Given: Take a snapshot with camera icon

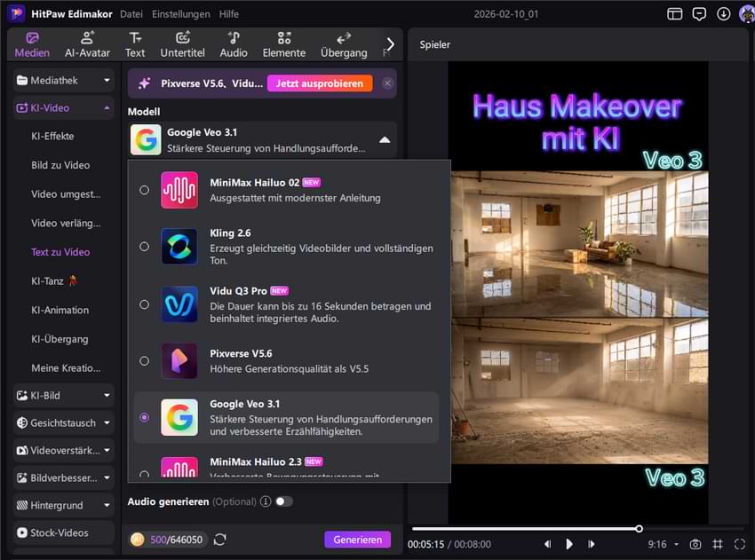Looking at the screenshot, I should (x=695, y=544).
